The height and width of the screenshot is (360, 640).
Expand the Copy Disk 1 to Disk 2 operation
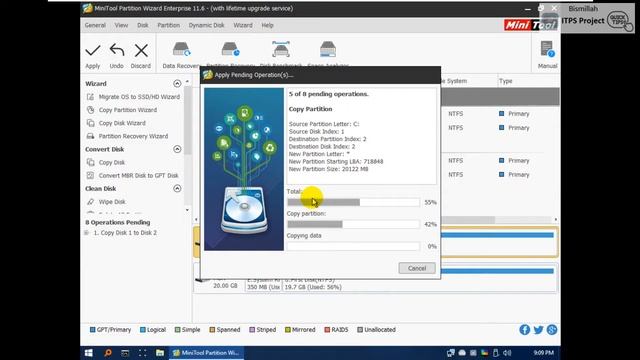tap(87, 233)
